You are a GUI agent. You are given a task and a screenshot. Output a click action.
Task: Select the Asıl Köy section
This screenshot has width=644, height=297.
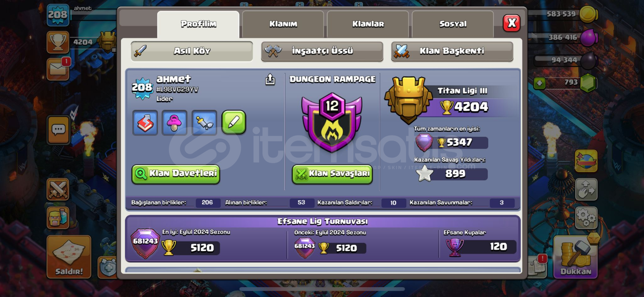click(x=192, y=51)
